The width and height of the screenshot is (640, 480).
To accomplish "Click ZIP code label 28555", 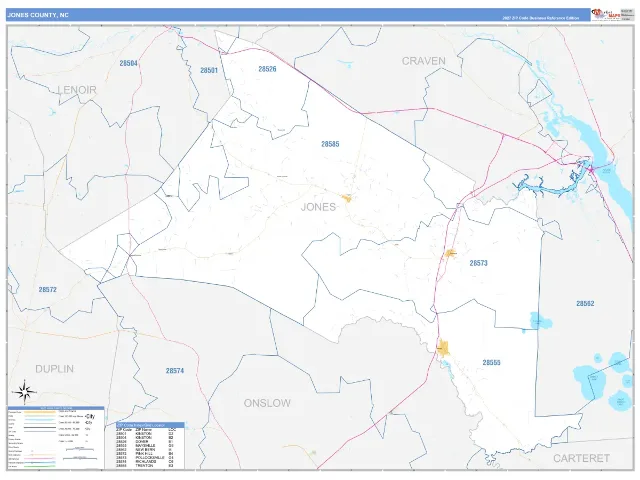I will tap(491, 362).
